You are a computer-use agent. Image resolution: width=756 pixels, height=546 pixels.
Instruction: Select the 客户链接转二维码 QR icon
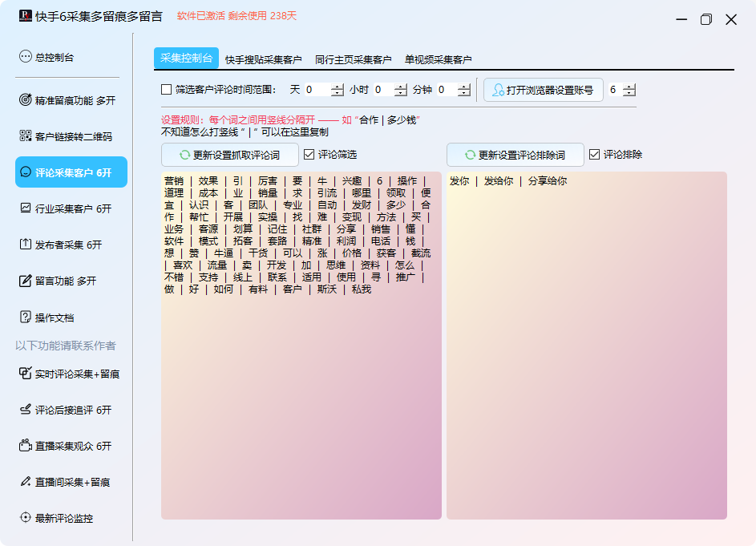coord(26,136)
